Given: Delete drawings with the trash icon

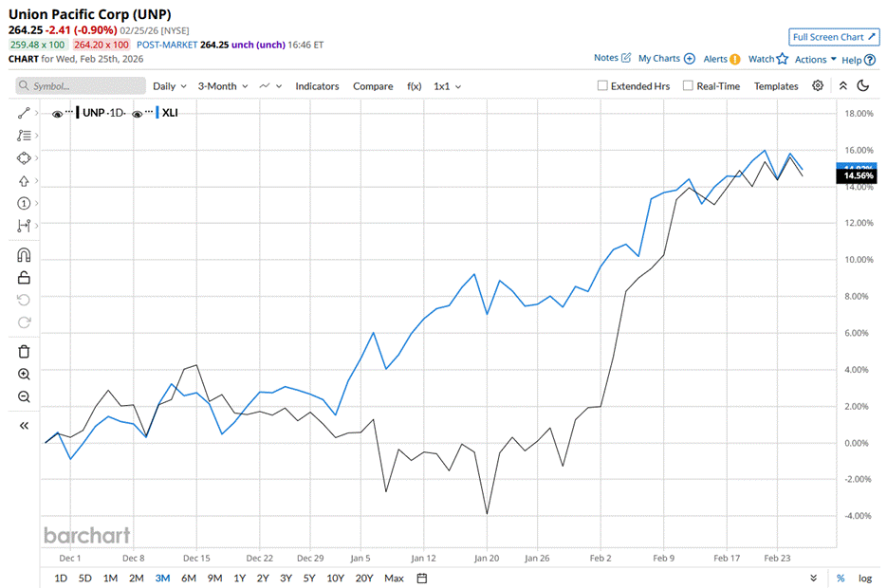Looking at the screenshot, I should [24, 352].
